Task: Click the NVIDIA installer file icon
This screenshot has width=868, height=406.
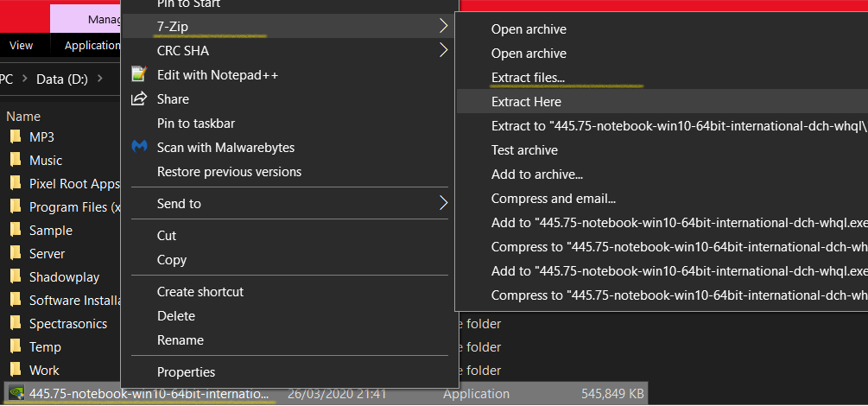Action: coord(16,393)
